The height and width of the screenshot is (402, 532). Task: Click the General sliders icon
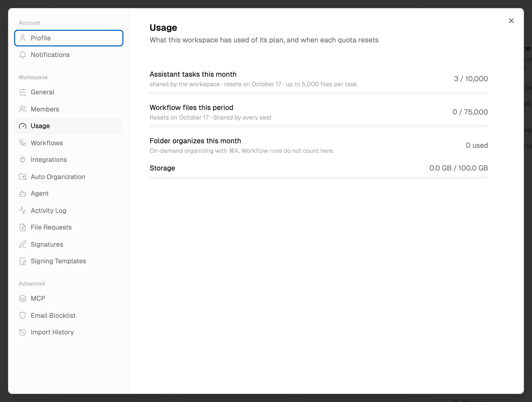[23, 92]
